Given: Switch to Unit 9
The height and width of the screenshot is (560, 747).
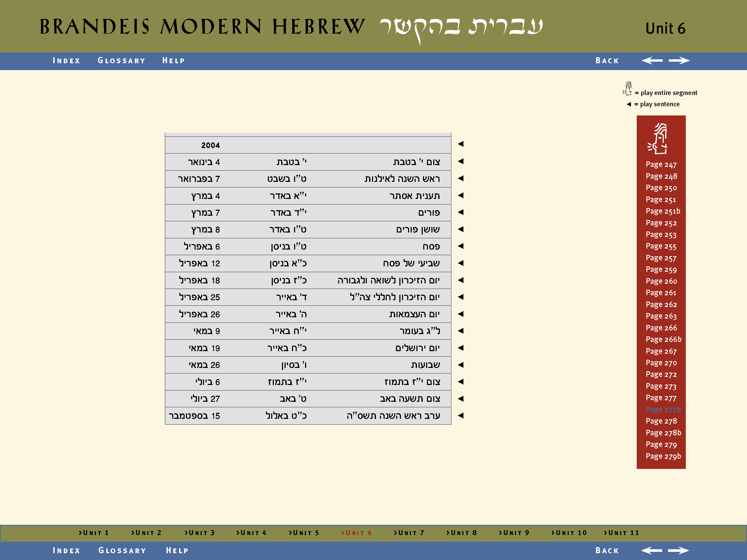Looking at the screenshot, I should point(514,533).
